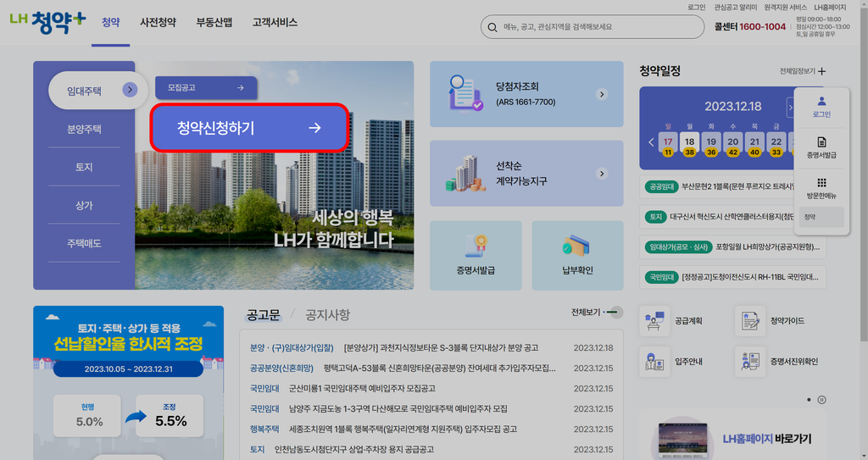This screenshot has width=868, height=460.
Task: Open the 청약 entry under 방문한메뉴
Action: [x=821, y=217]
